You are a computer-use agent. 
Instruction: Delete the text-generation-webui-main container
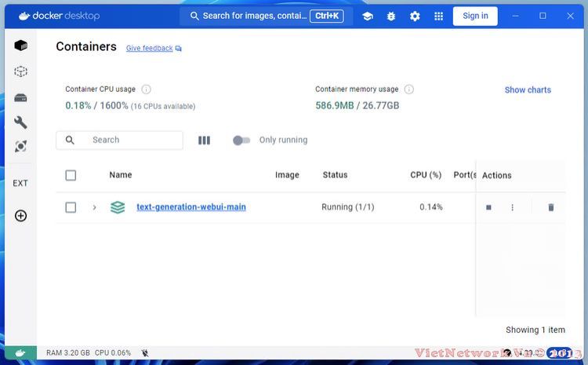tap(550, 207)
